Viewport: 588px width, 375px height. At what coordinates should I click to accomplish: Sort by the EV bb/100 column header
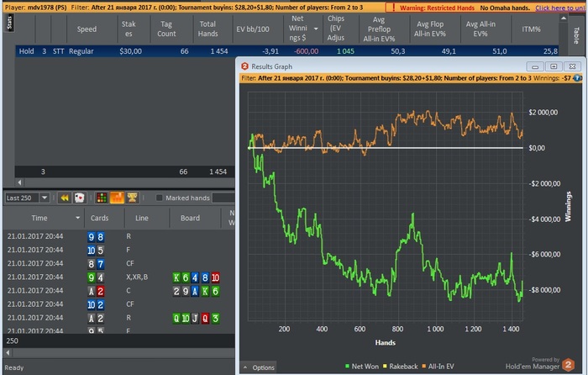pyautogui.click(x=253, y=29)
